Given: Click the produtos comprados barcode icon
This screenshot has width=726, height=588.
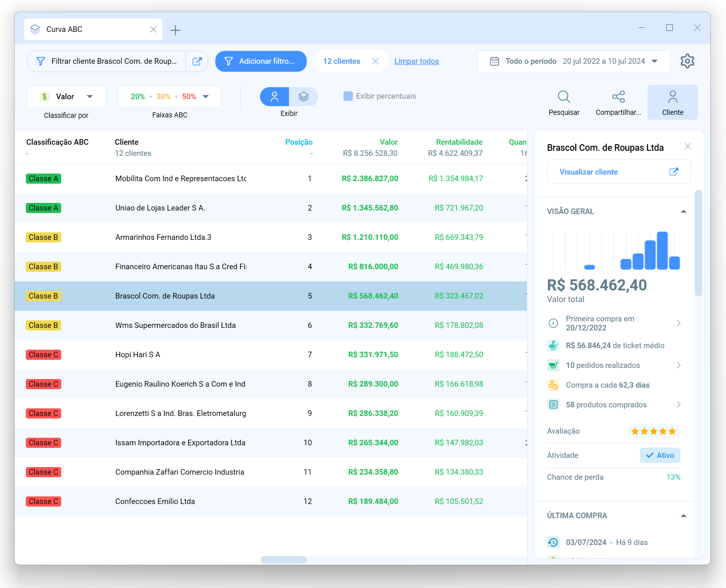Looking at the screenshot, I should 553,405.
